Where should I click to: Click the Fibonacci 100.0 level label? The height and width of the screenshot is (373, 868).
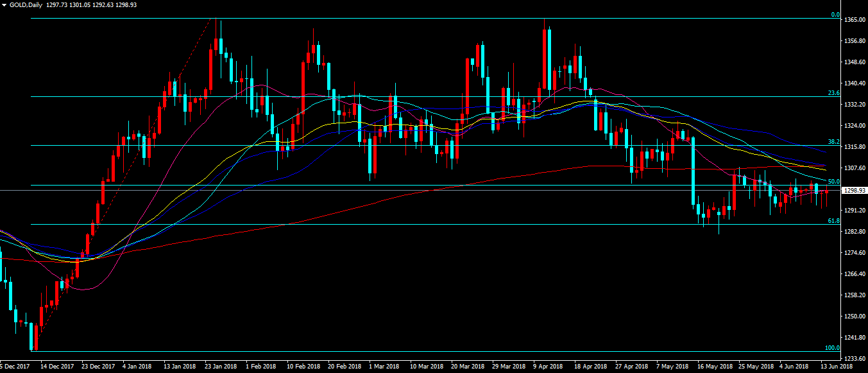[x=832, y=348]
